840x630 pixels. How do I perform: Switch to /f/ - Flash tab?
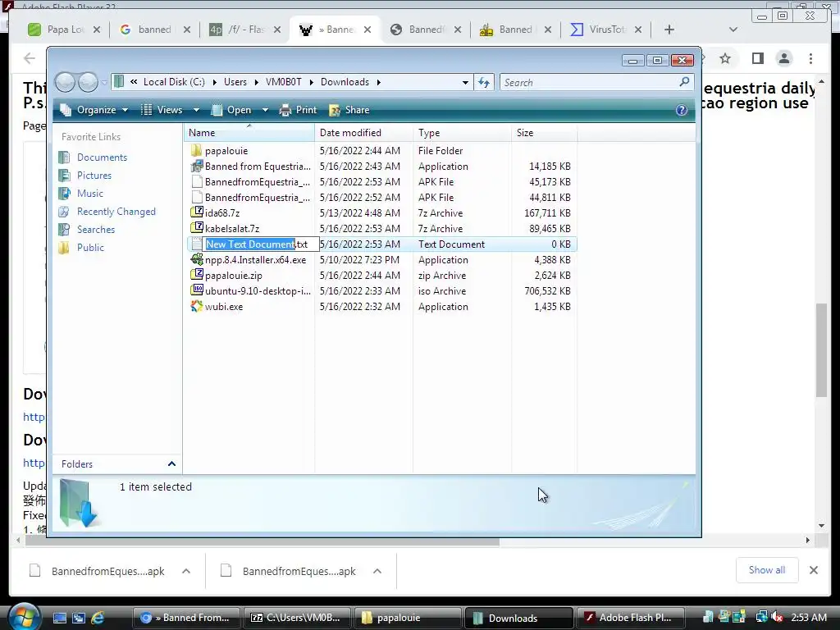(244, 30)
